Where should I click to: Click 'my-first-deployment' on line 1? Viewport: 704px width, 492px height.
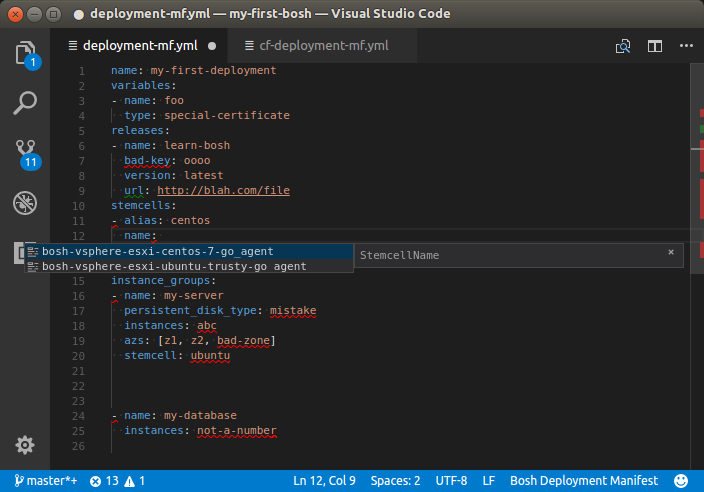(213, 70)
